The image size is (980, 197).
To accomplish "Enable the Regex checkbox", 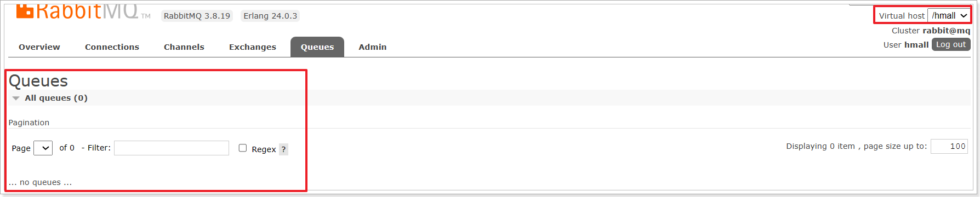I will point(243,148).
